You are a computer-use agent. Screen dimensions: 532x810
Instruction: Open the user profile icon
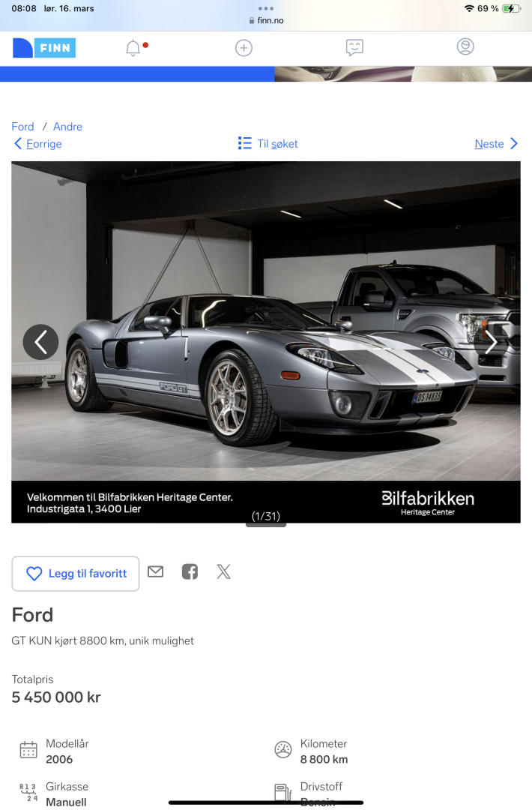[465, 47]
